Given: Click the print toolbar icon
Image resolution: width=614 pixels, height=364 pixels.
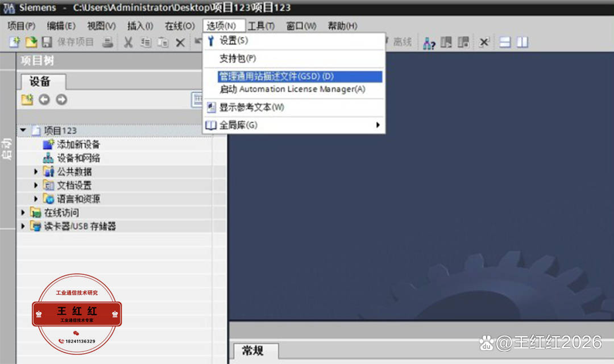Looking at the screenshot, I should click(x=107, y=42).
